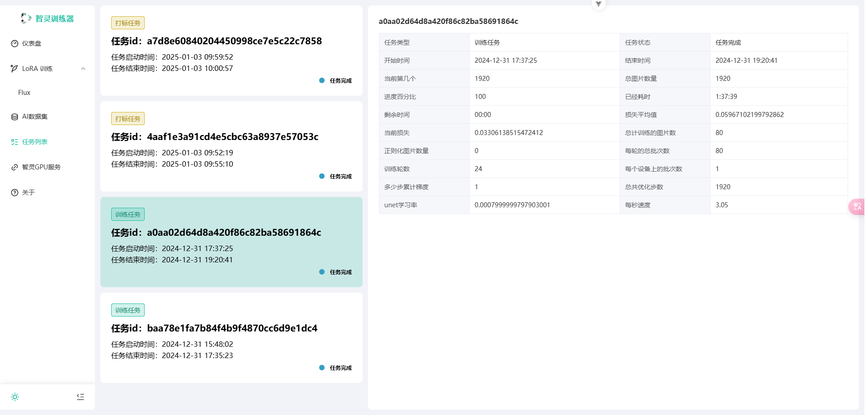Click the 任务列表 list icon
This screenshot has width=868, height=415.
[x=14, y=142]
